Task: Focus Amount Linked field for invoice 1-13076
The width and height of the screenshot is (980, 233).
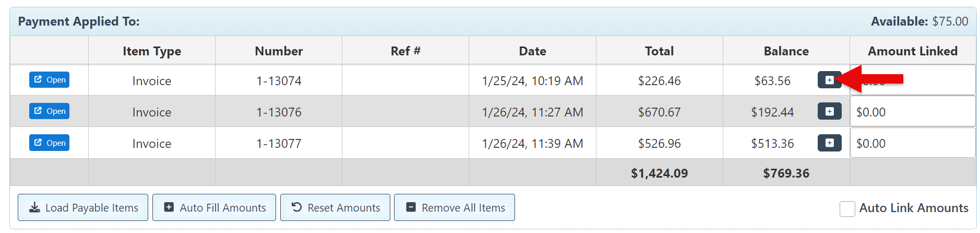Action: click(912, 112)
